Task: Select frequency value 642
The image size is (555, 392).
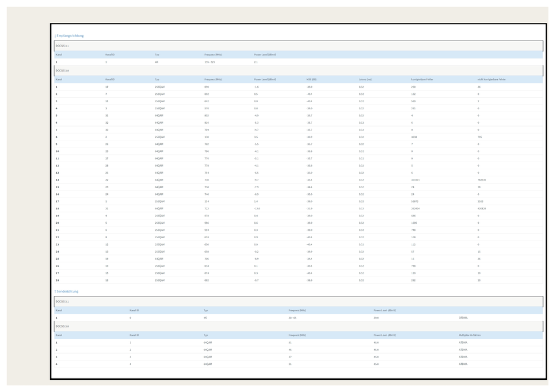Action: (206, 101)
